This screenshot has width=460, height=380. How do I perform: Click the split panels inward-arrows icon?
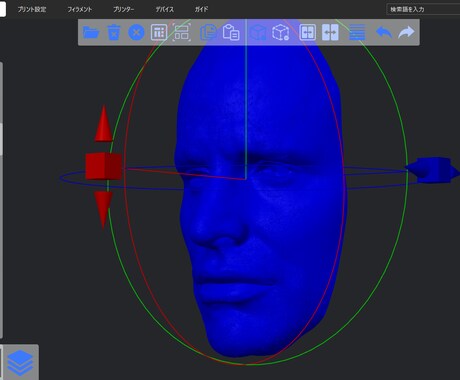(307, 33)
